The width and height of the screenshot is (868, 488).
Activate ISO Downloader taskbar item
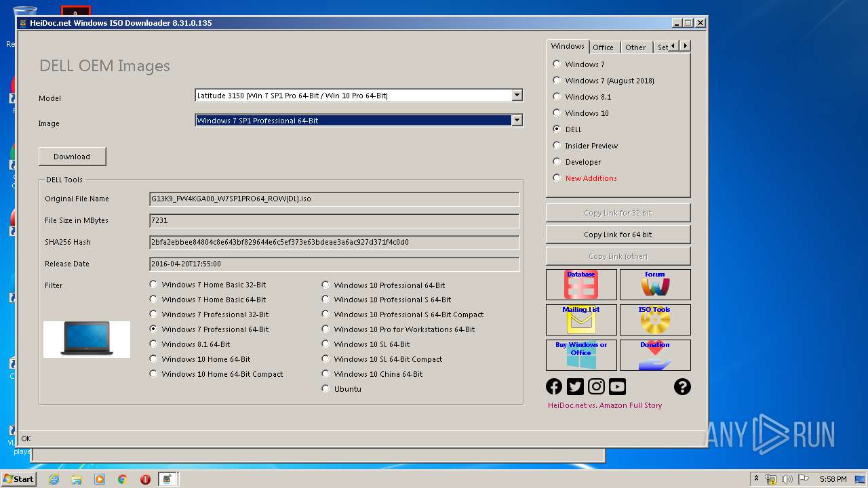coord(167,479)
